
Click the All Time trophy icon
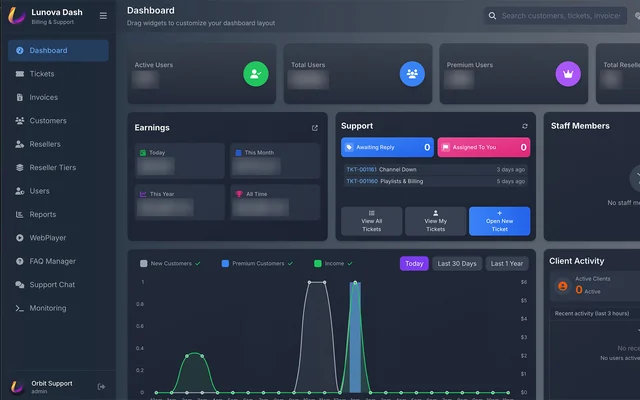tap(239, 194)
